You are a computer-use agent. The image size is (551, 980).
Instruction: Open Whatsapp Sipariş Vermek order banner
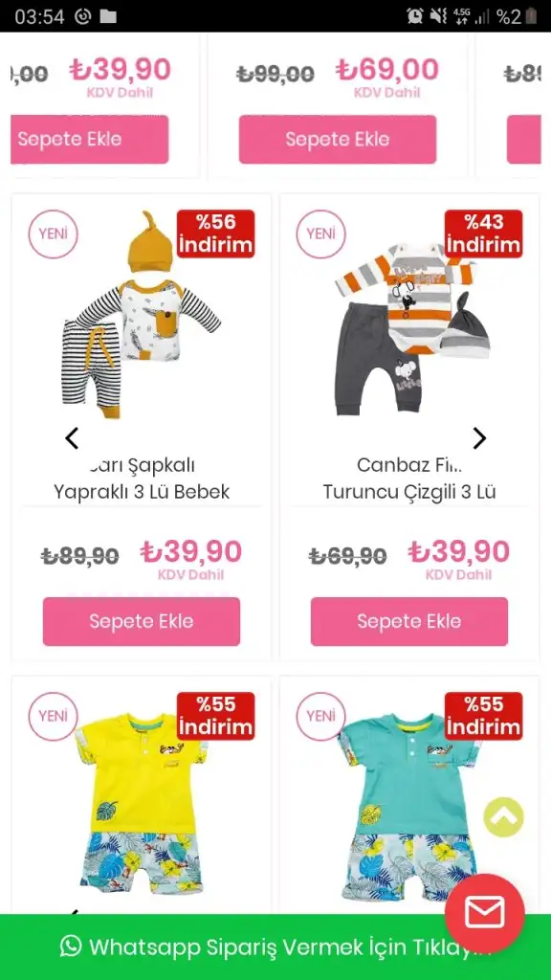[275, 947]
